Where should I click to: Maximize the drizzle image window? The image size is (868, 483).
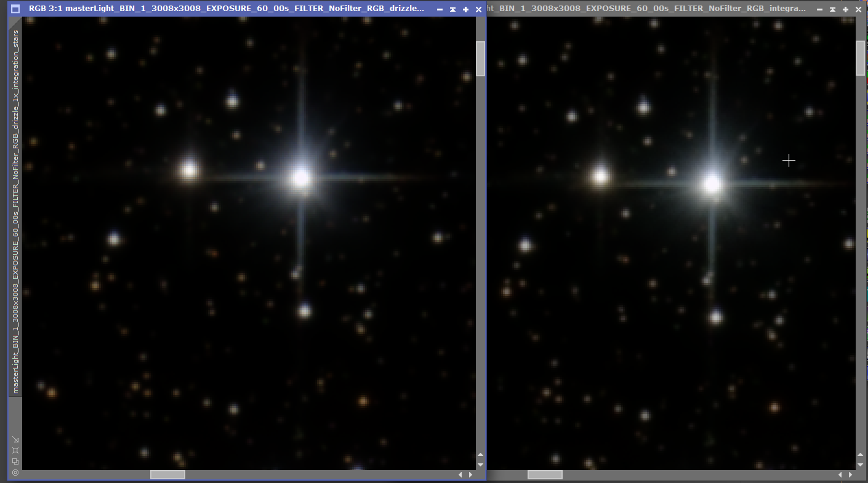pos(465,9)
